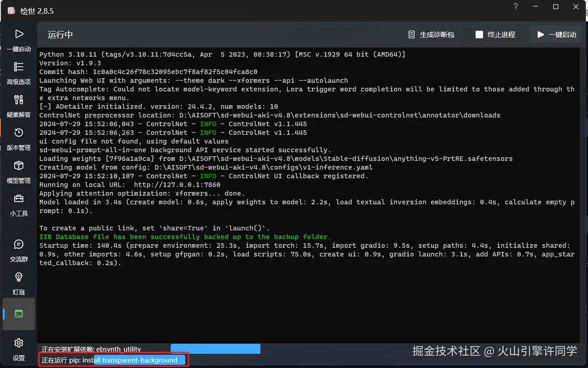This screenshot has width=588, height=368.
Task: Toggle the 终止进程 checkbox
Action: pyautogui.click(x=479, y=35)
